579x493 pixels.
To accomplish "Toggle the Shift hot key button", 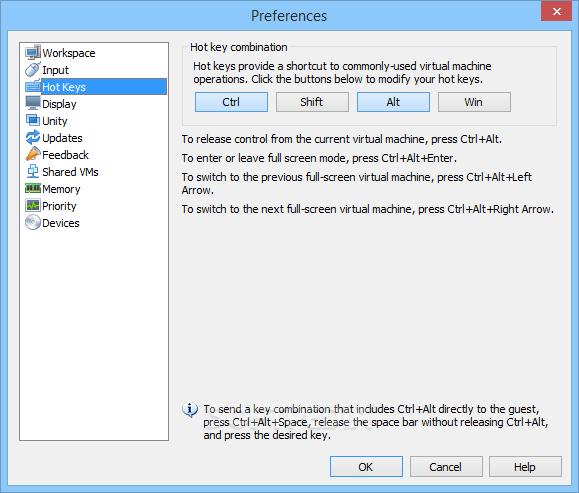I will click(312, 102).
